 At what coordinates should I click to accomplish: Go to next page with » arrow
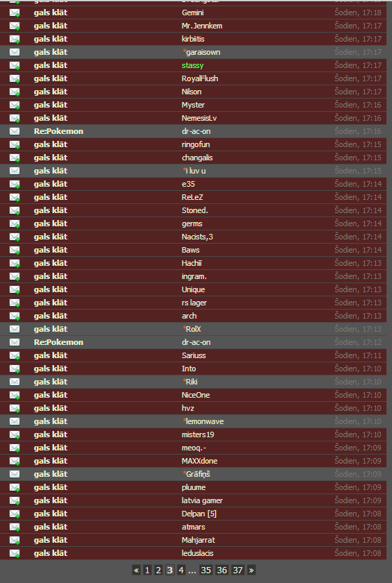(251, 570)
